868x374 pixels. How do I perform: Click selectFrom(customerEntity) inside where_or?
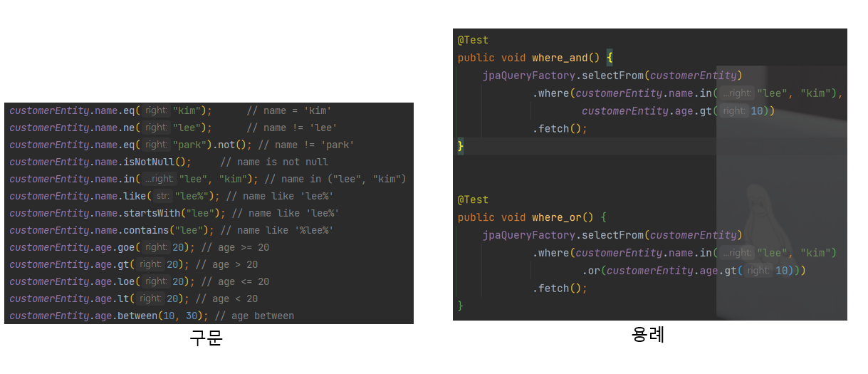point(612,235)
